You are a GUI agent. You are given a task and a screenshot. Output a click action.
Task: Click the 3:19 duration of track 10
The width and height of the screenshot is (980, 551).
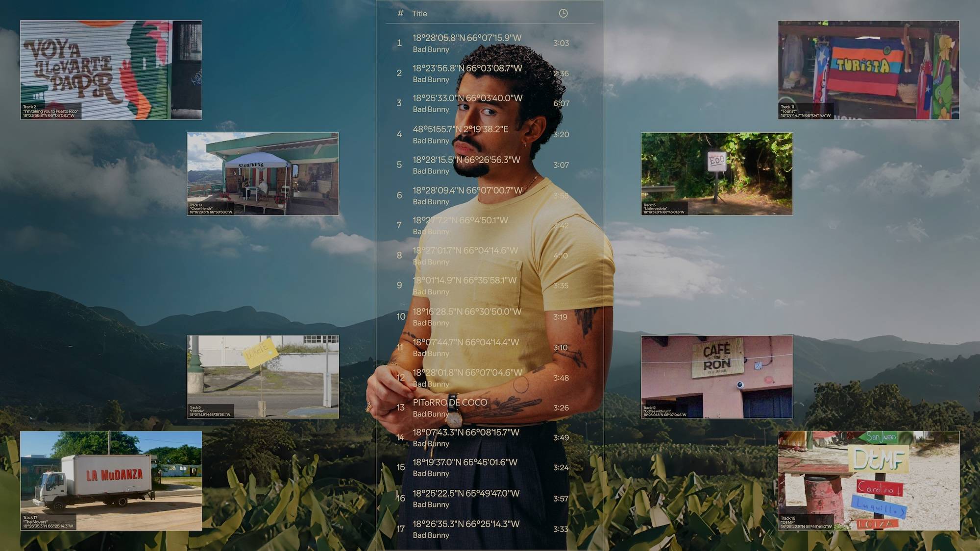coord(560,317)
